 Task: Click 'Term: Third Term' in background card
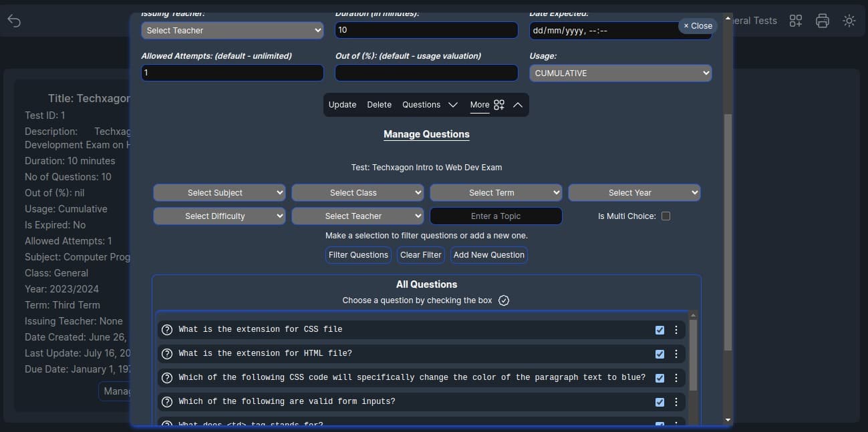coord(62,305)
